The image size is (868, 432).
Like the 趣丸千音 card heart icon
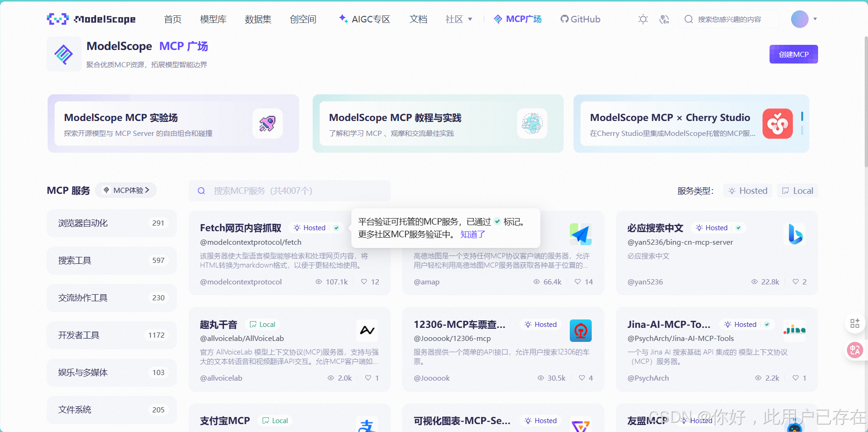(368, 378)
